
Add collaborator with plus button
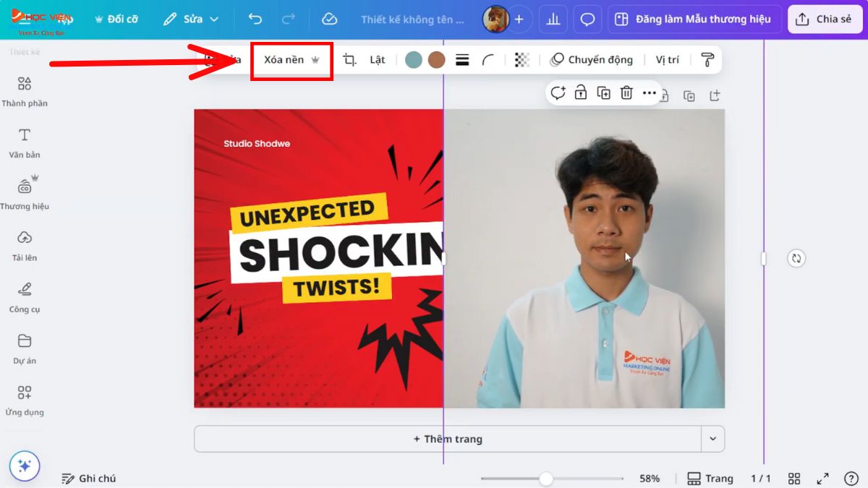coord(519,20)
